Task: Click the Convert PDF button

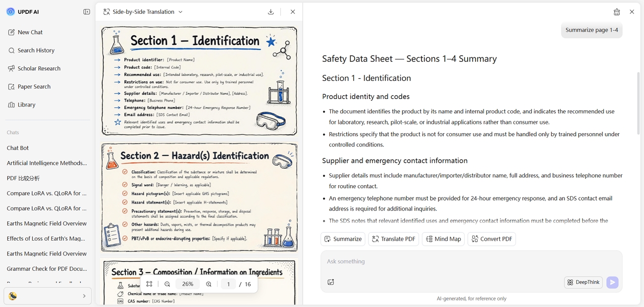Action: [492, 239]
